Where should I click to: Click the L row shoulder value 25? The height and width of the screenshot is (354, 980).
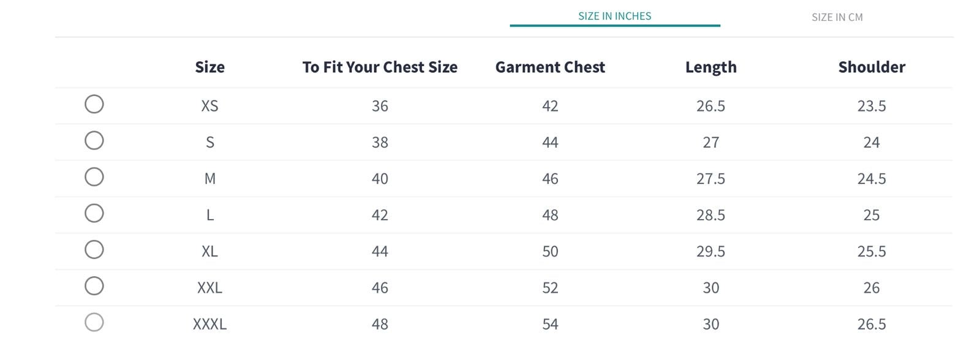[871, 215]
